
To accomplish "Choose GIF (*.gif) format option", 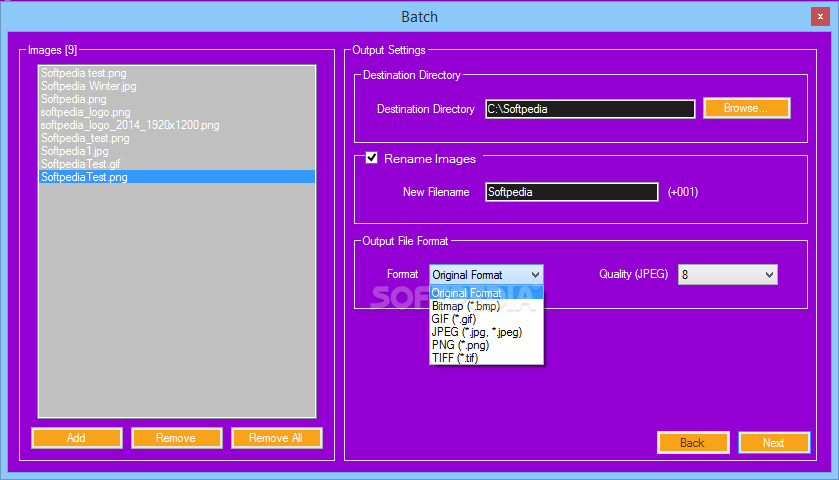I will (486, 319).
